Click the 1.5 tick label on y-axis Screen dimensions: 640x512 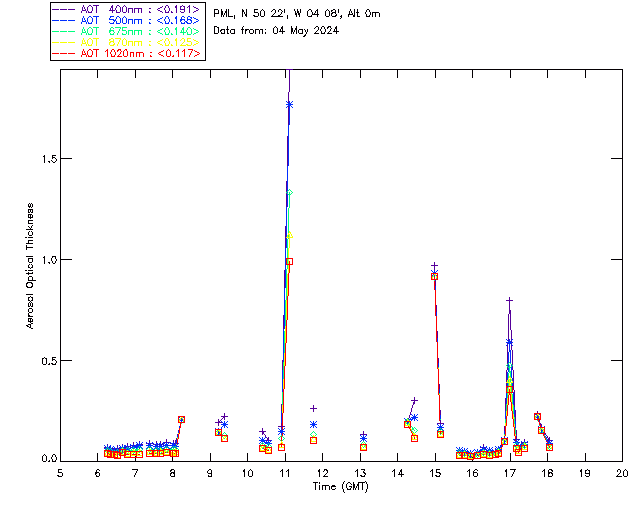(45, 159)
